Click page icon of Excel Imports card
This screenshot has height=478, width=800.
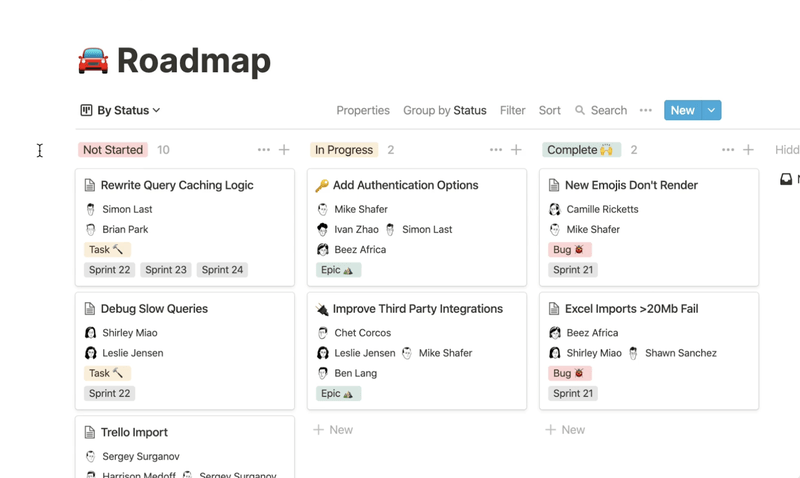[x=554, y=309]
